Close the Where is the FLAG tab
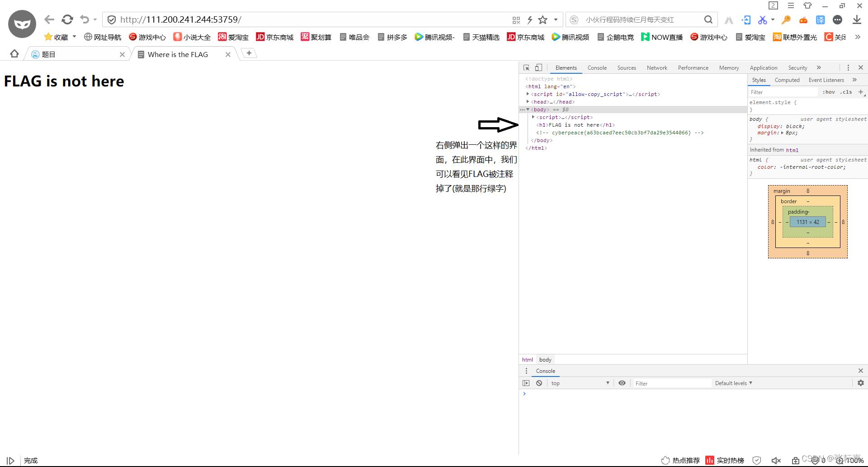Image resolution: width=868 pixels, height=467 pixels. (228, 54)
